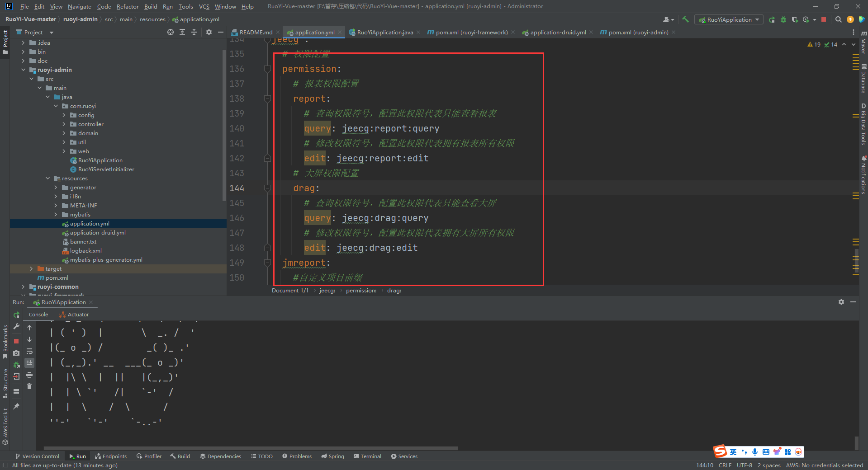The width and height of the screenshot is (868, 470).
Task: Open RuoYiApplication run configuration dropdown
Action: pos(729,19)
